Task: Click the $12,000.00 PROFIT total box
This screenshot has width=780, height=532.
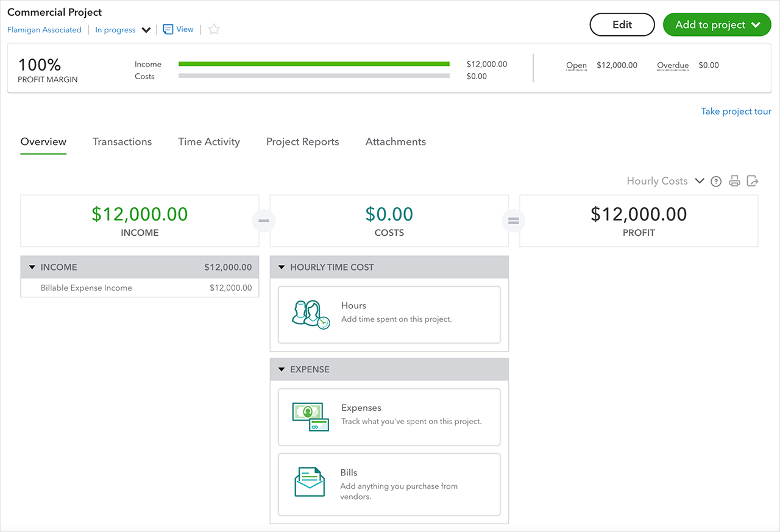Action: pos(639,221)
